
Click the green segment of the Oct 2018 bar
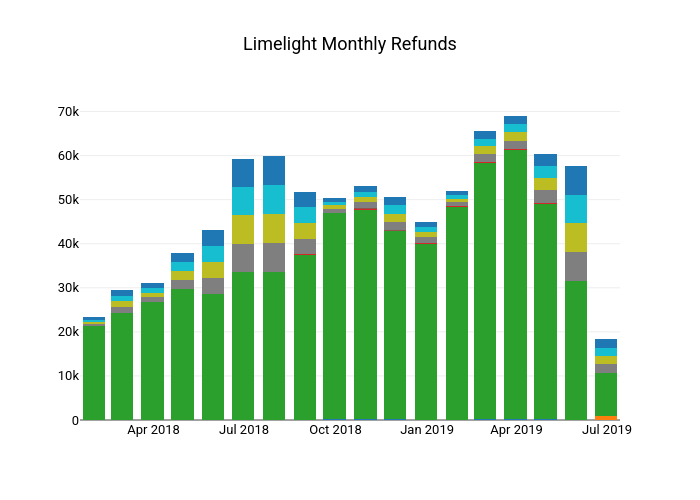(x=334, y=317)
